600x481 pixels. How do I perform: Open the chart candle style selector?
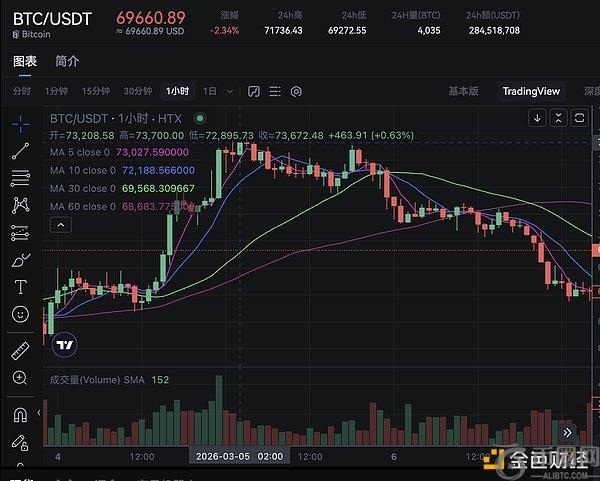click(x=253, y=91)
